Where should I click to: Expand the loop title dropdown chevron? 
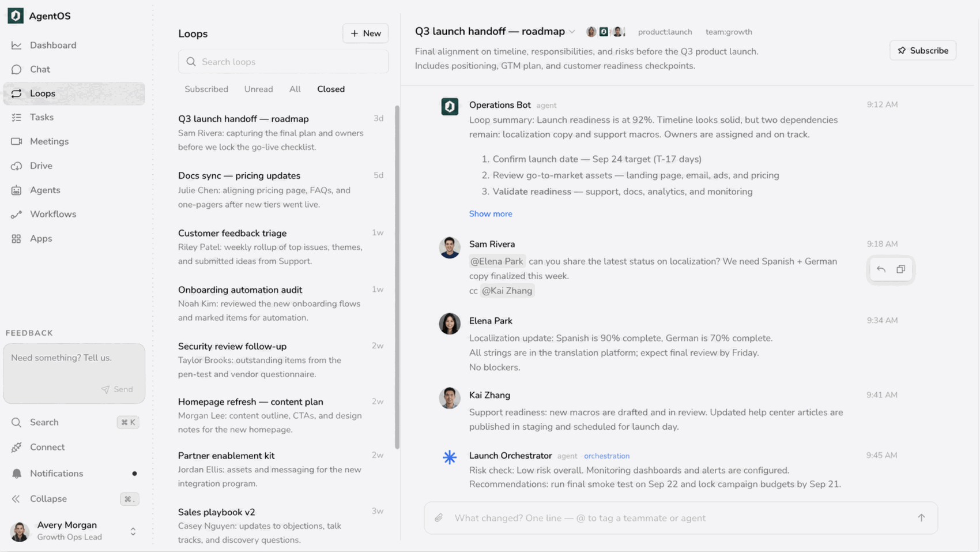(572, 32)
